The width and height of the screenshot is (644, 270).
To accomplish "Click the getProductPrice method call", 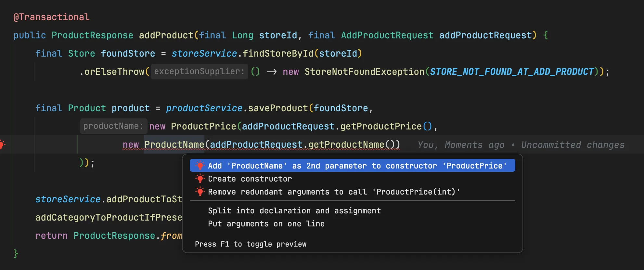I will pyautogui.click(x=381, y=126).
